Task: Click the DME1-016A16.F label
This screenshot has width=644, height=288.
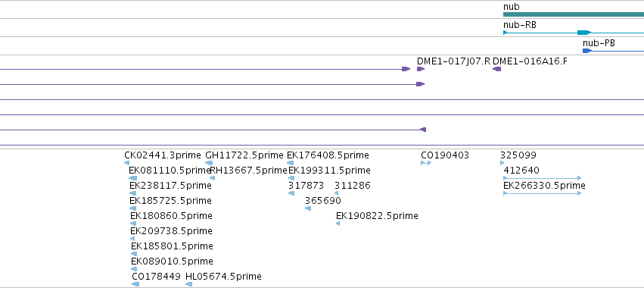Action: click(x=530, y=61)
